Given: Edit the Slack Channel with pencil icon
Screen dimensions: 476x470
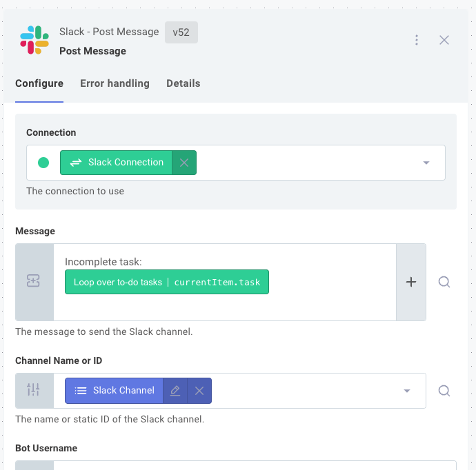Looking at the screenshot, I should [x=175, y=391].
